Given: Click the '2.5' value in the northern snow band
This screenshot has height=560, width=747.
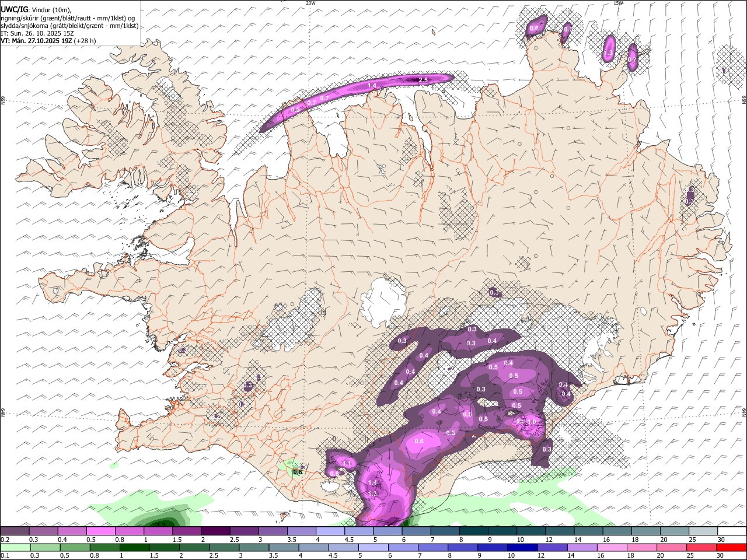Looking at the screenshot, I should (x=424, y=79).
